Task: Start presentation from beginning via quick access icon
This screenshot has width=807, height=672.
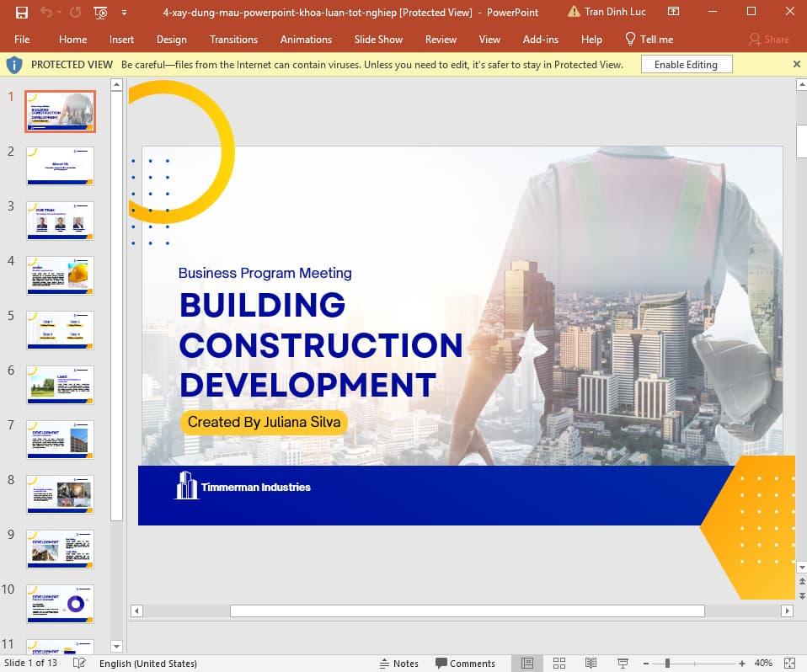Action: click(x=100, y=12)
